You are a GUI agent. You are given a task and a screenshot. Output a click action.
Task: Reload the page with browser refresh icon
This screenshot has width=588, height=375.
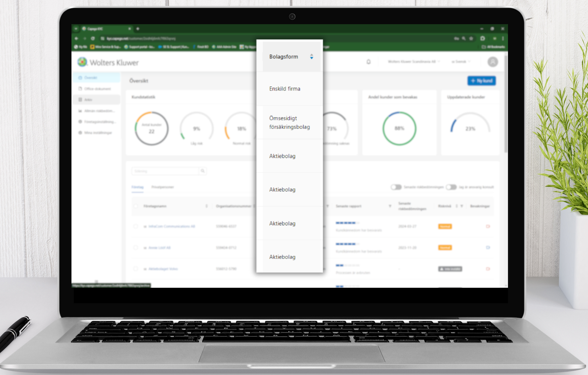(93, 38)
